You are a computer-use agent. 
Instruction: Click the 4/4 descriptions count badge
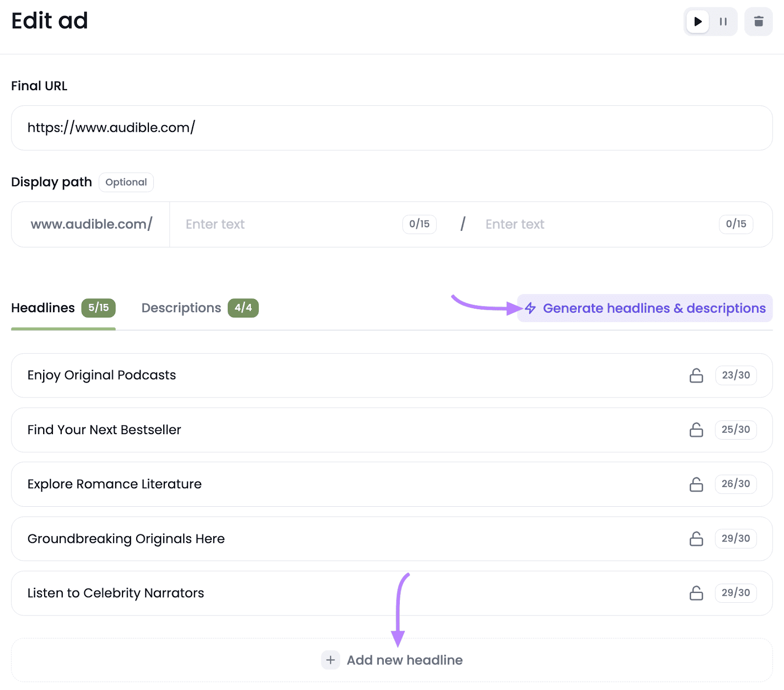(243, 308)
